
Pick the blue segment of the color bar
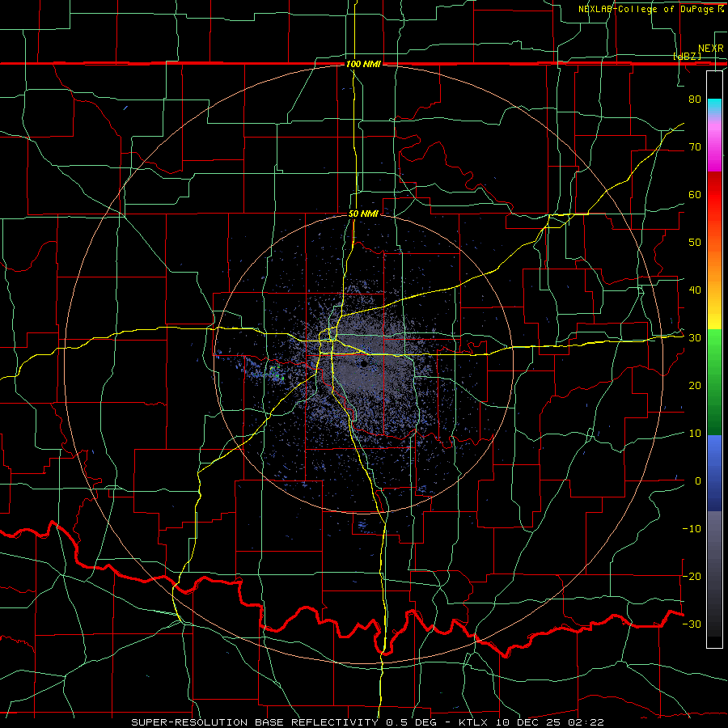click(x=714, y=472)
